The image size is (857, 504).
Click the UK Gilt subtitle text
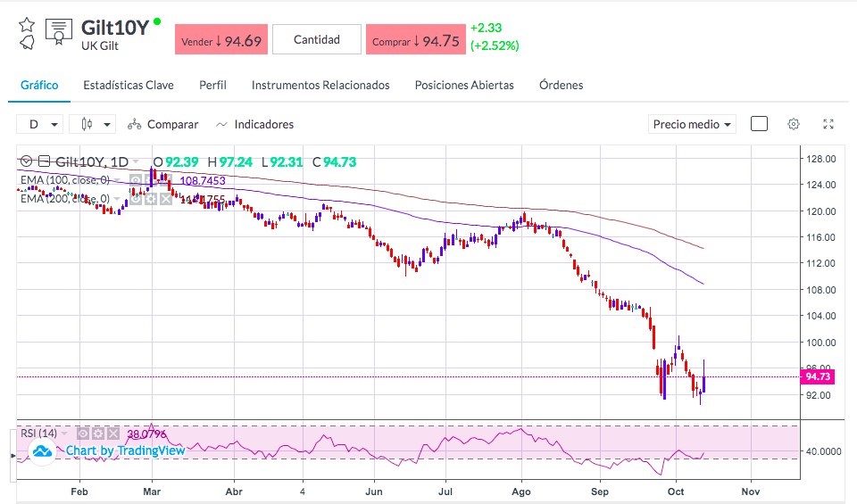[100, 45]
